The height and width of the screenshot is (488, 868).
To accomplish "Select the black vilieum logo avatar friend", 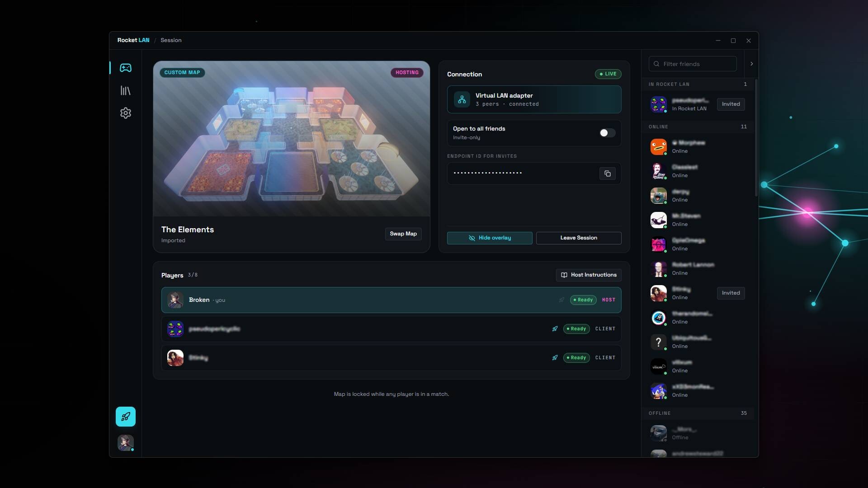I will pos(658,366).
